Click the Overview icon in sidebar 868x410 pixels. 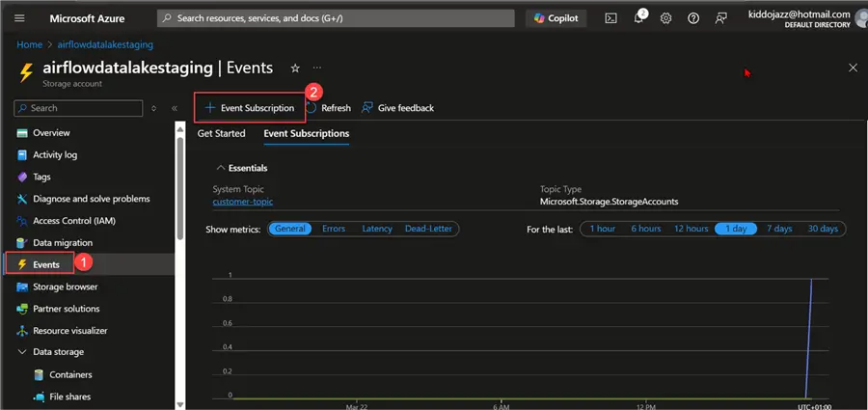click(22, 133)
